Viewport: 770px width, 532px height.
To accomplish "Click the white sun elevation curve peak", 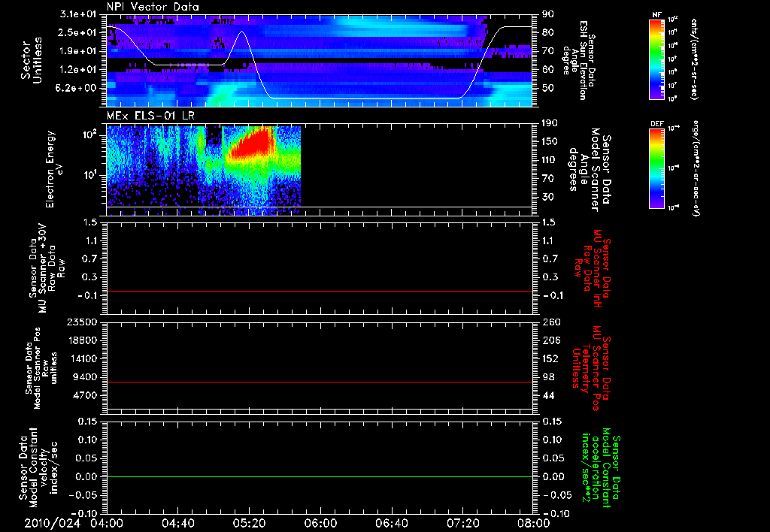I will click(x=241, y=32).
